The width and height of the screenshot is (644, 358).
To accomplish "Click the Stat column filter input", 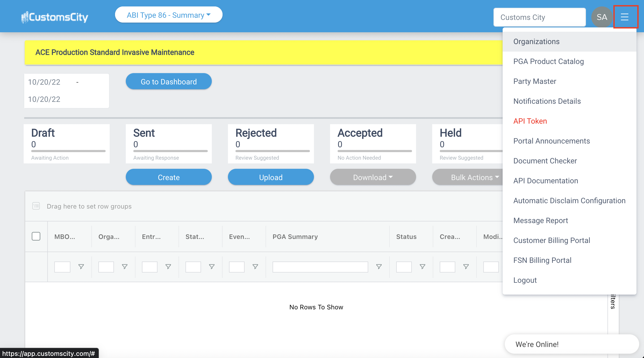I will tap(193, 267).
